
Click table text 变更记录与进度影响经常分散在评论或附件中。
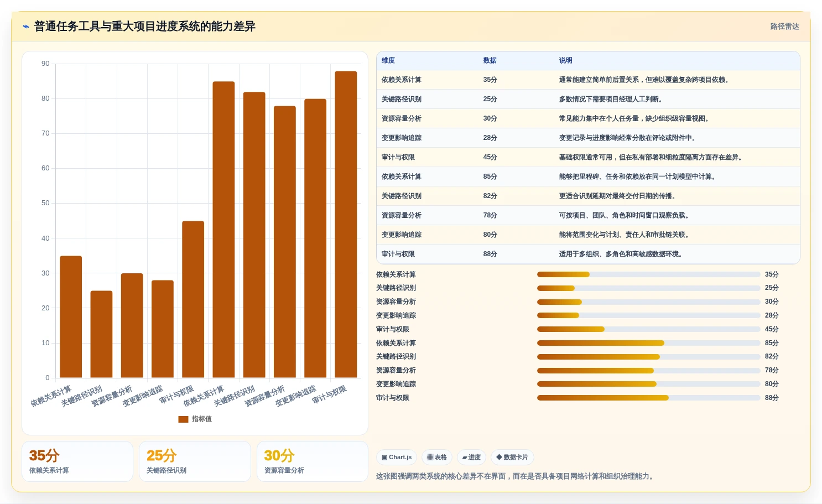628,138
